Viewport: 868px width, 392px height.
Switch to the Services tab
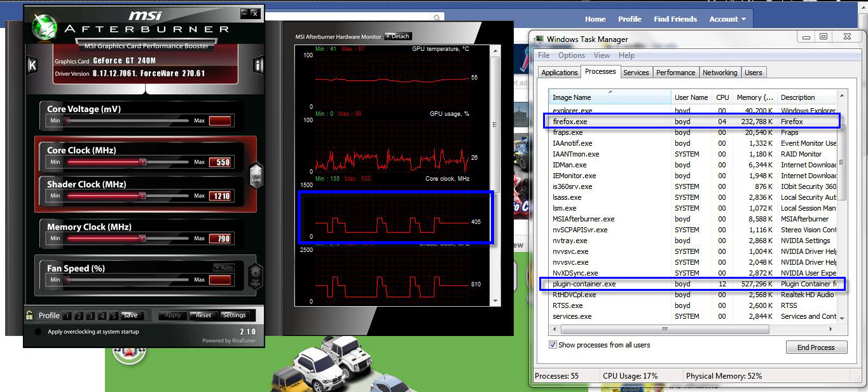pos(636,73)
